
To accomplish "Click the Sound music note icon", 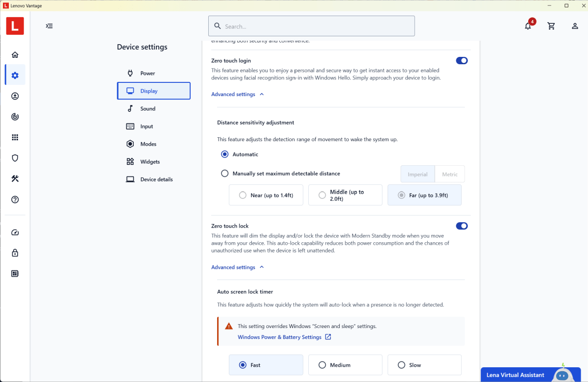I will point(130,108).
